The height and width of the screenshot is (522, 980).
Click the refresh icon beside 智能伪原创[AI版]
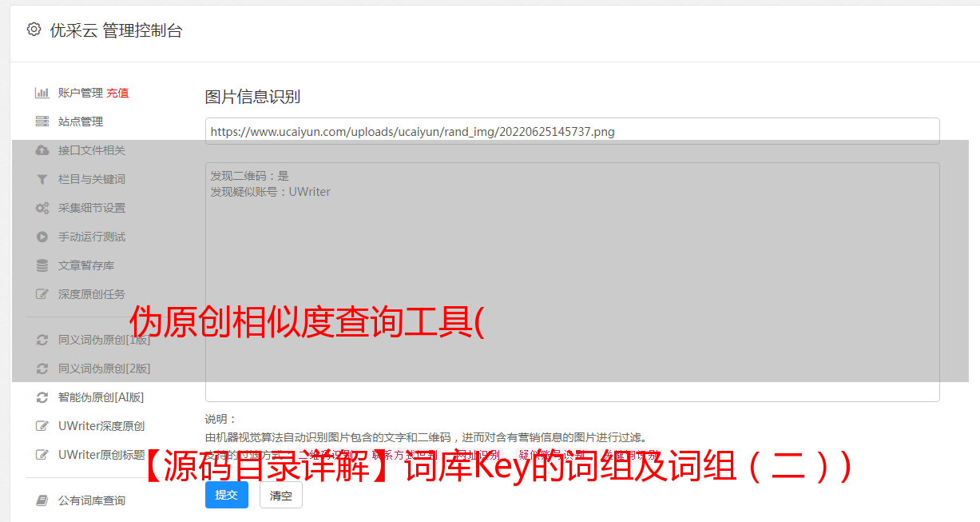pyautogui.click(x=42, y=397)
